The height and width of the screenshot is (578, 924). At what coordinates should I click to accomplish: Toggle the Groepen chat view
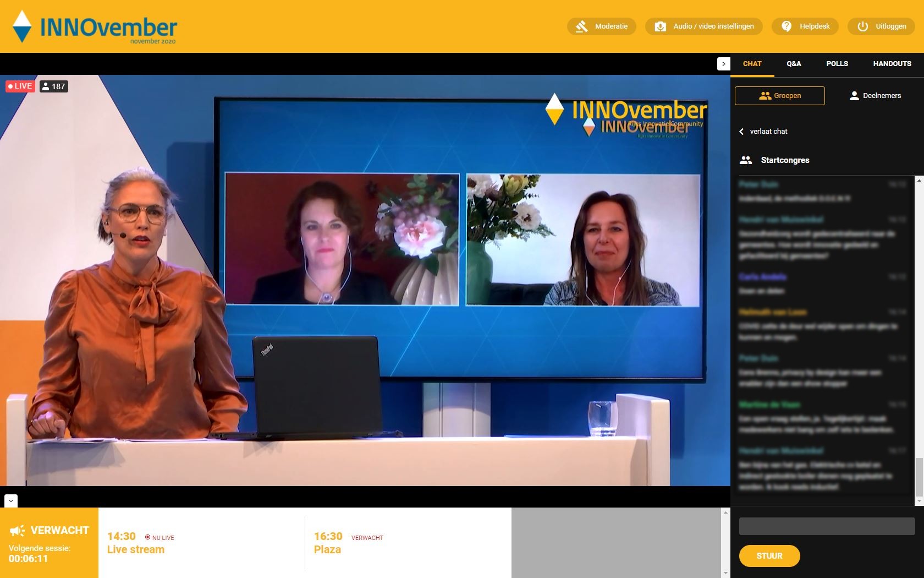click(x=779, y=96)
